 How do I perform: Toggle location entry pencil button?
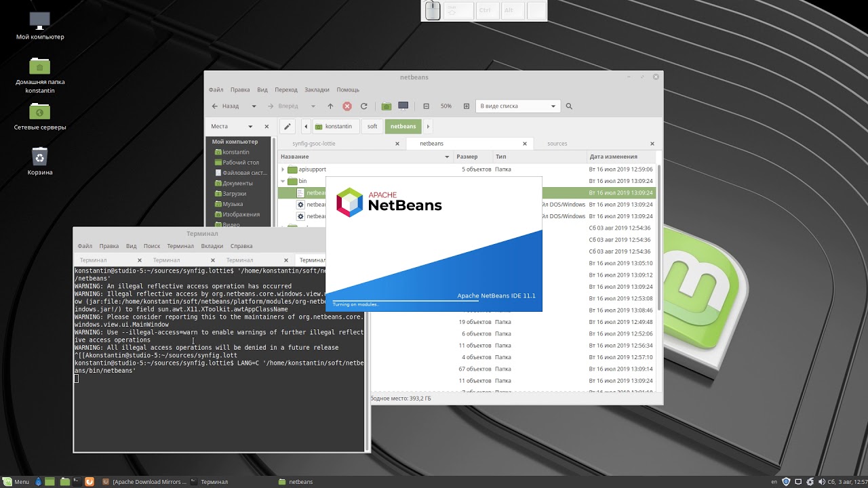pos(288,126)
